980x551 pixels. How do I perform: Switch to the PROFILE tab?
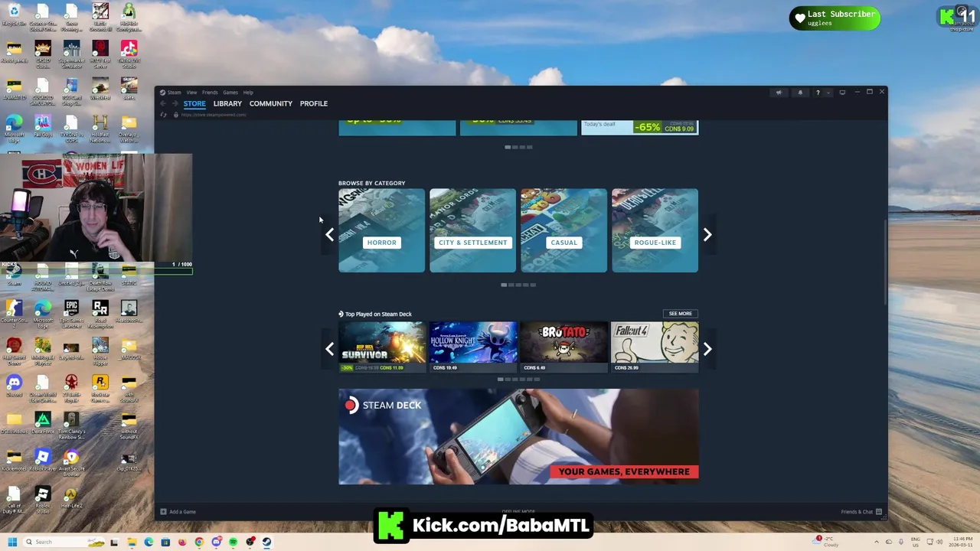point(314,103)
